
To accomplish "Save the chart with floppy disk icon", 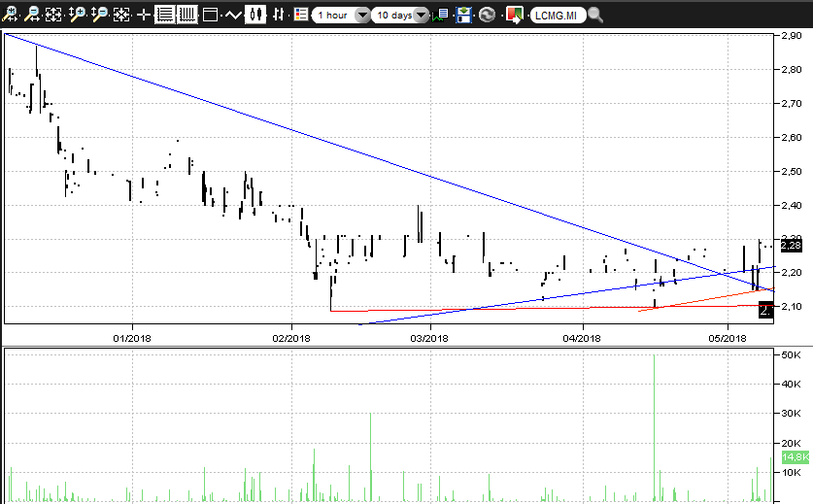I will (463, 15).
